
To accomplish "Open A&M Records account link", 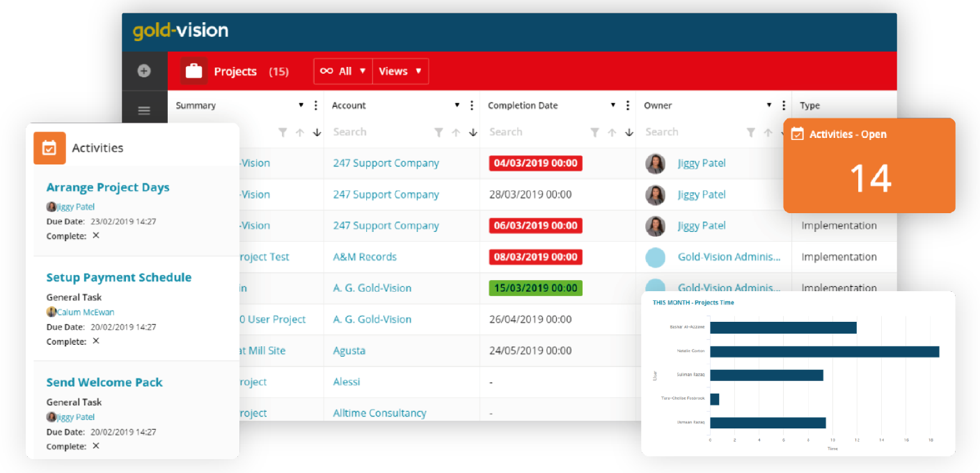I will [x=365, y=257].
